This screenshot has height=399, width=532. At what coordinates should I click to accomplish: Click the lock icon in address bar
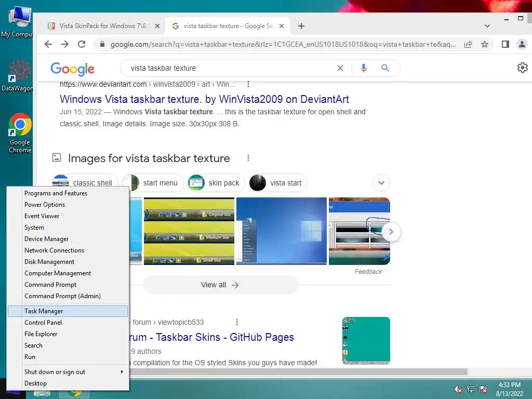tap(102, 44)
